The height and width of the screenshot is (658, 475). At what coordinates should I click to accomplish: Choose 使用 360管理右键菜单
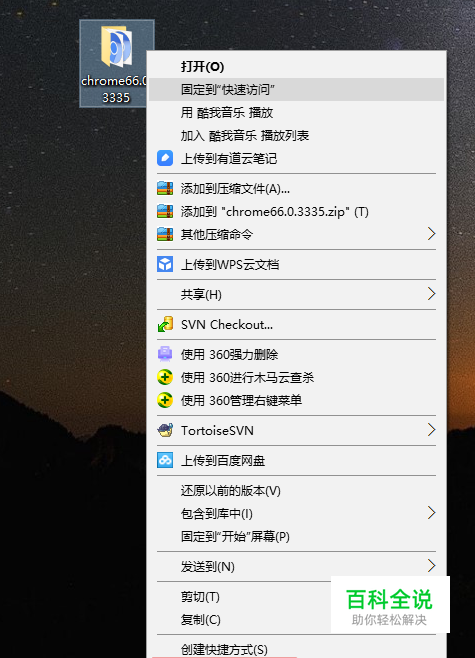click(x=296, y=400)
